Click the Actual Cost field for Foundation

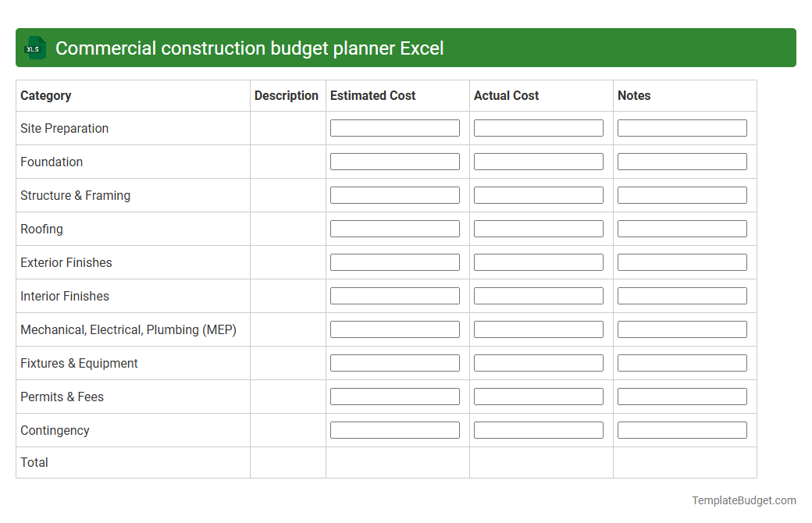coord(539,161)
